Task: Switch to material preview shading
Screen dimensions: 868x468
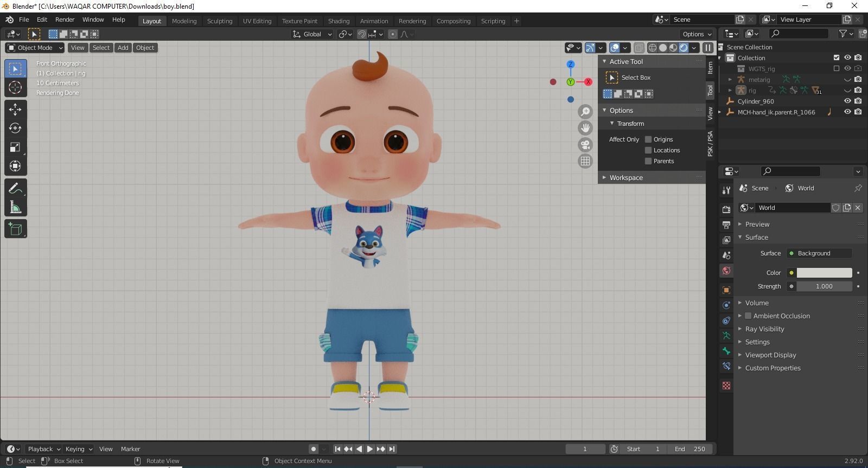Action: 673,48
